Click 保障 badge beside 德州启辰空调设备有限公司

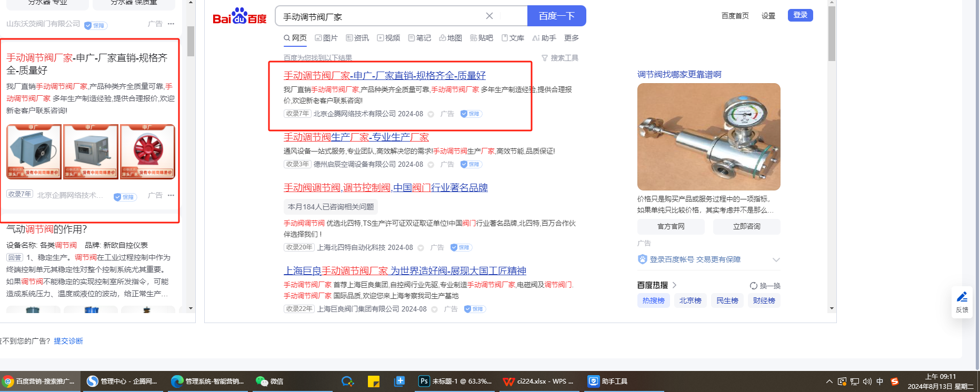click(471, 164)
